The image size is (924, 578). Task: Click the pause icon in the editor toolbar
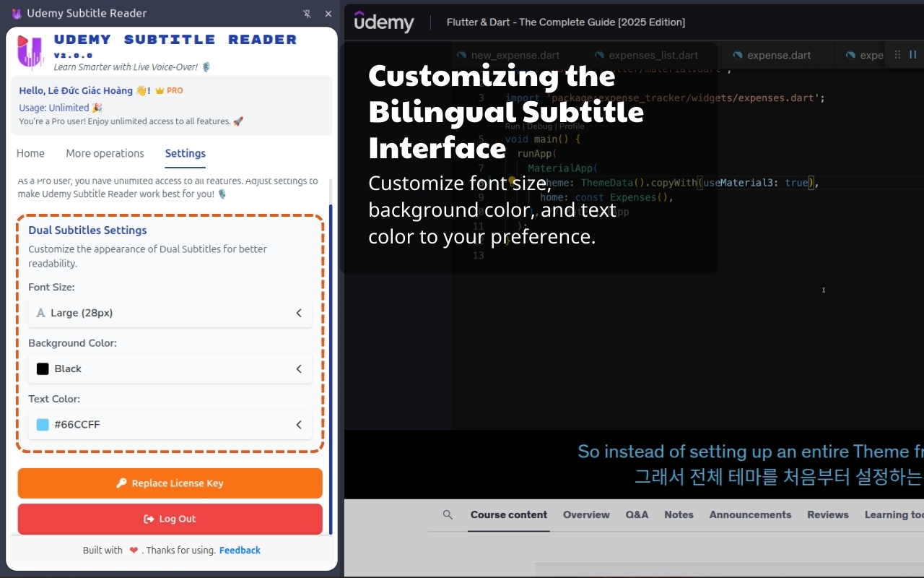912,55
